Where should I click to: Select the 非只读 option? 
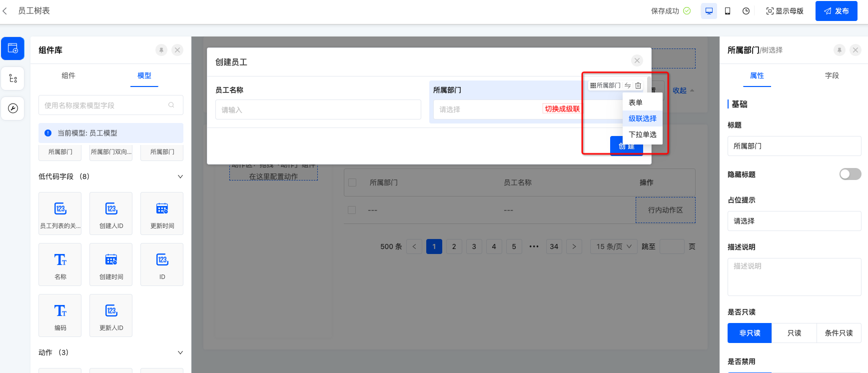750,333
